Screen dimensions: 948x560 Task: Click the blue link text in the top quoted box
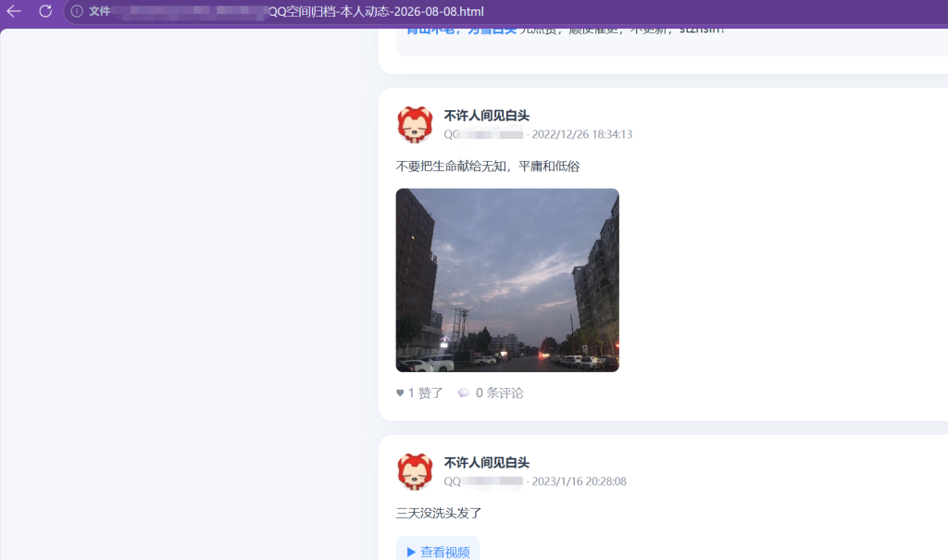click(x=461, y=31)
